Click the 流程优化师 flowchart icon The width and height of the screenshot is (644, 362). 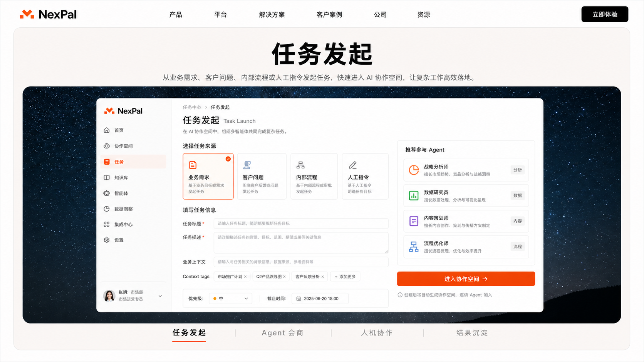click(x=414, y=247)
